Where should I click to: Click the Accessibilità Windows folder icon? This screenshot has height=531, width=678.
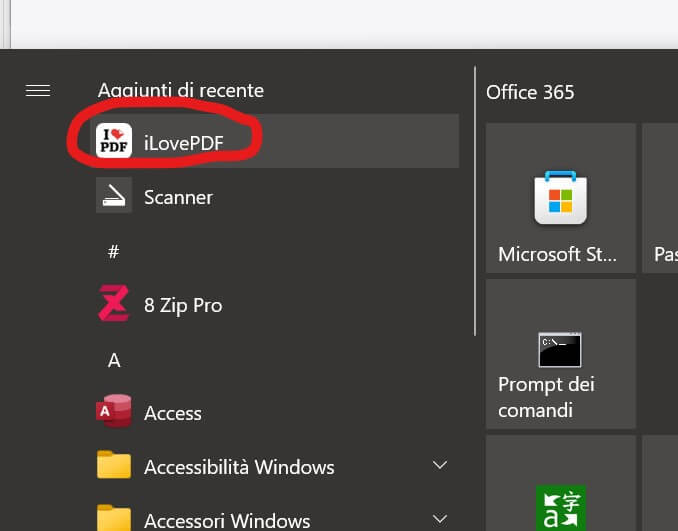pos(114,466)
